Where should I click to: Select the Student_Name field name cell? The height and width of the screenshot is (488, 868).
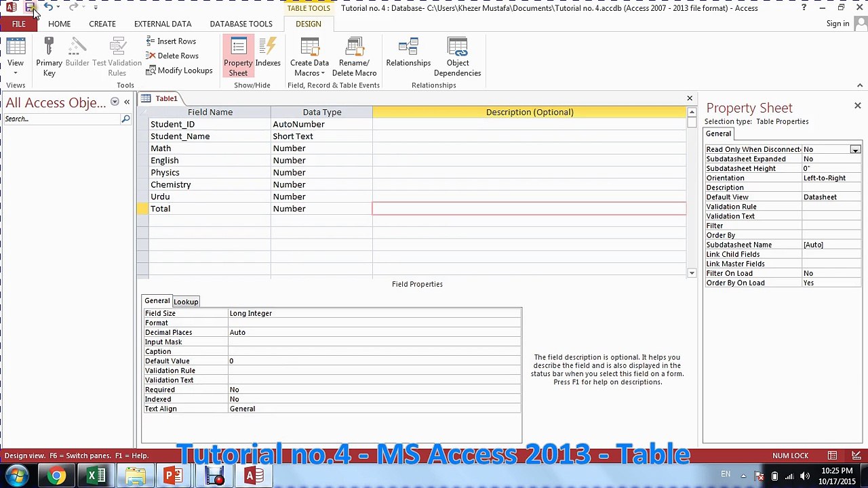point(210,136)
